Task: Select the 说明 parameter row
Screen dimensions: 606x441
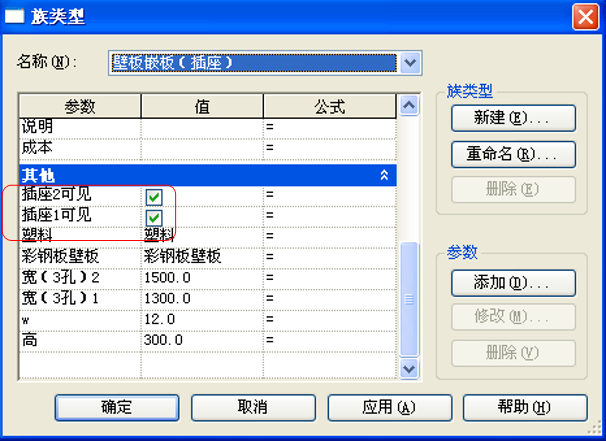Action: click(x=208, y=126)
